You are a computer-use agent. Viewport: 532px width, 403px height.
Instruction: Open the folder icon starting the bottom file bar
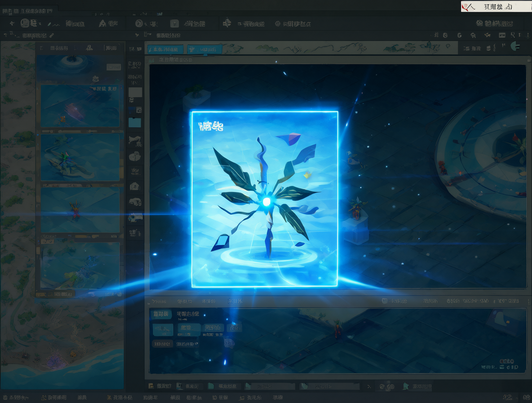point(151,386)
